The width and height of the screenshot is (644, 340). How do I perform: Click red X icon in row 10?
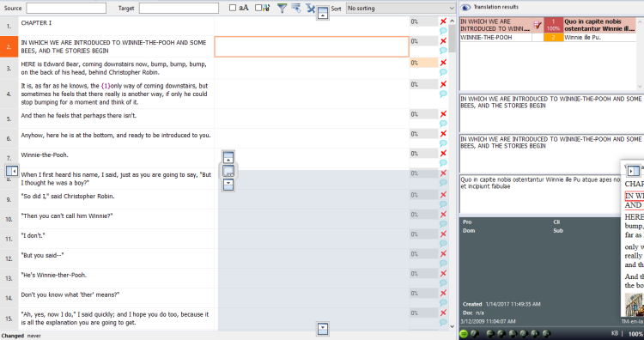[443, 215]
